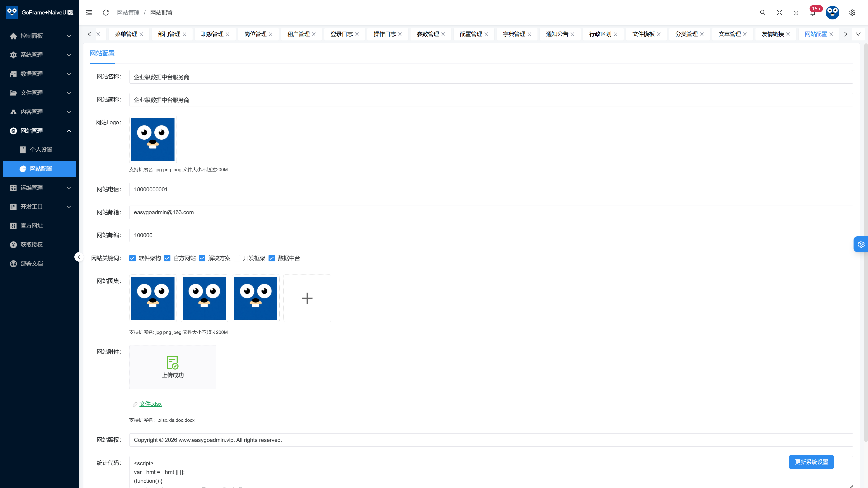
Task: Enter fullscreen mode via expand icon
Action: (779, 12)
